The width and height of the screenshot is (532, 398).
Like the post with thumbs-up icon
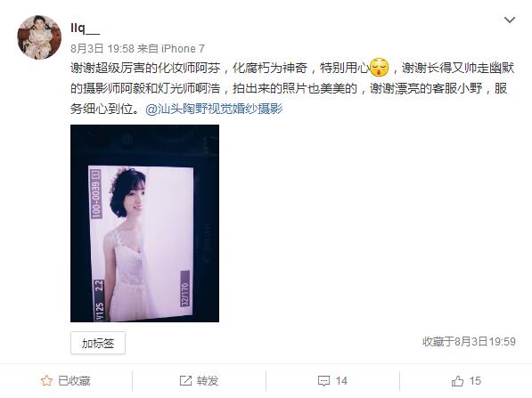point(457,381)
